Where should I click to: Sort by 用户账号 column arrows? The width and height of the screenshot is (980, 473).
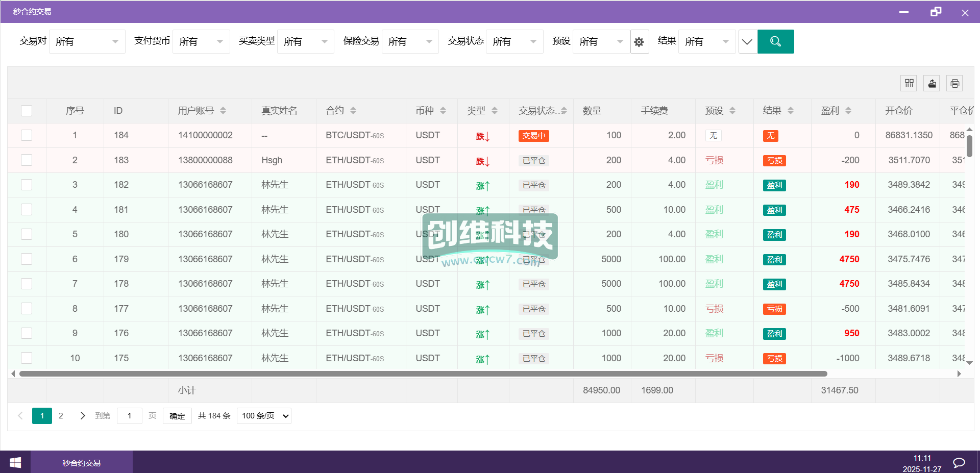(223, 111)
